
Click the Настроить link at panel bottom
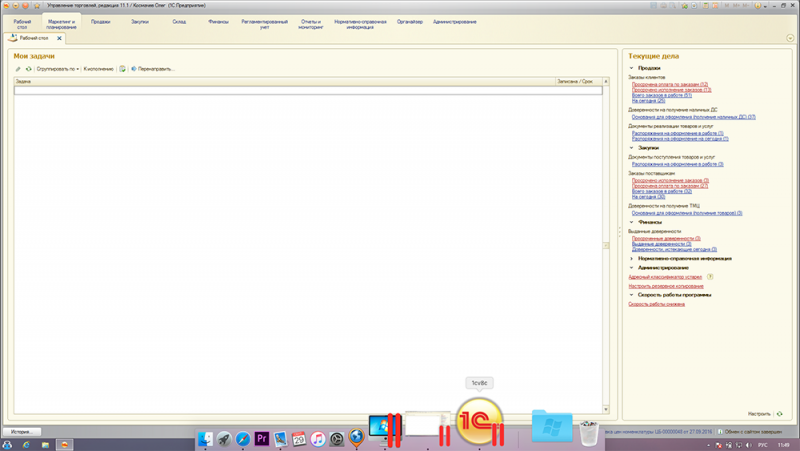(x=759, y=414)
